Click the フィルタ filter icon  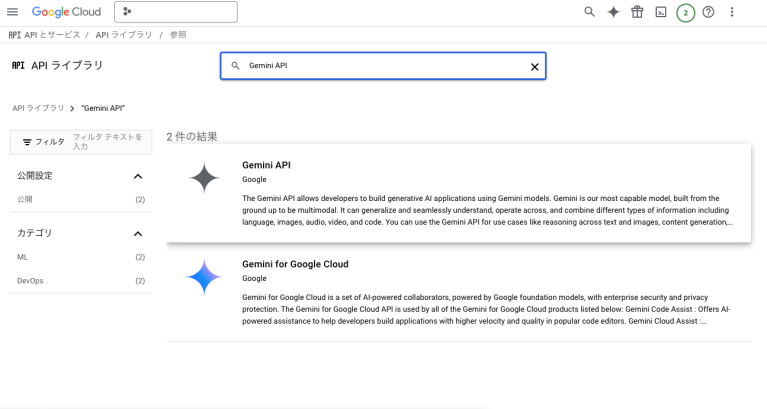(27, 142)
